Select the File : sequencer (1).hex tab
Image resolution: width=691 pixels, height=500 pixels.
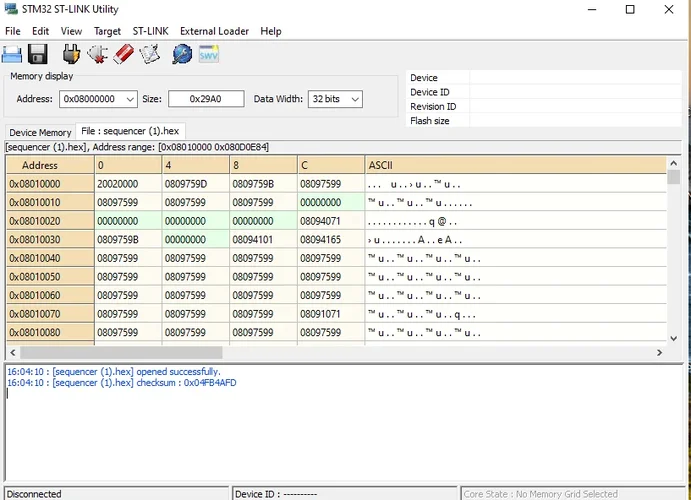click(x=131, y=131)
